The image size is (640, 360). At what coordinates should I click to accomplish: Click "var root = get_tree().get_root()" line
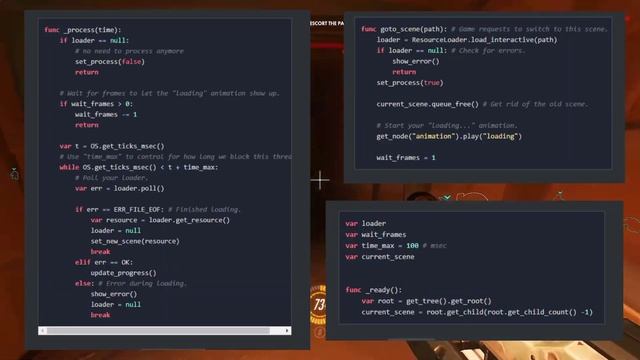pyautogui.click(x=426, y=301)
